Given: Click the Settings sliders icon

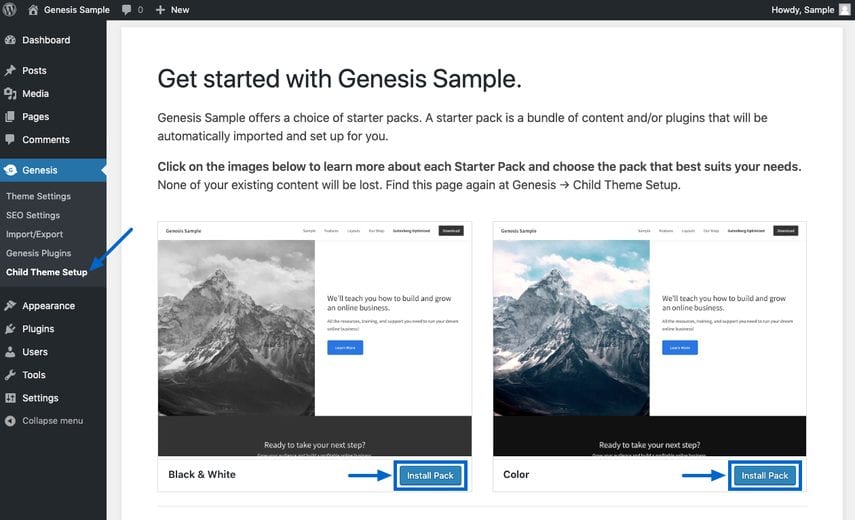Looking at the screenshot, I should click(x=10, y=398).
